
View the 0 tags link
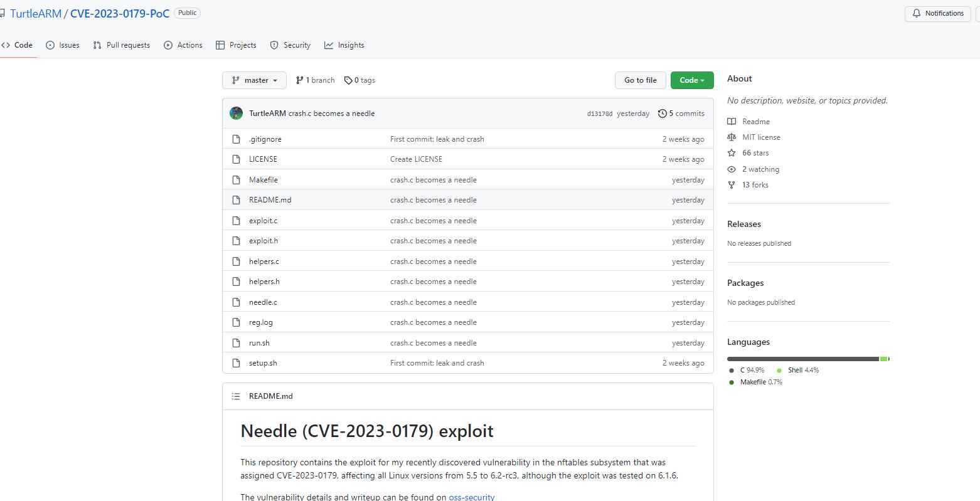click(x=360, y=80)
